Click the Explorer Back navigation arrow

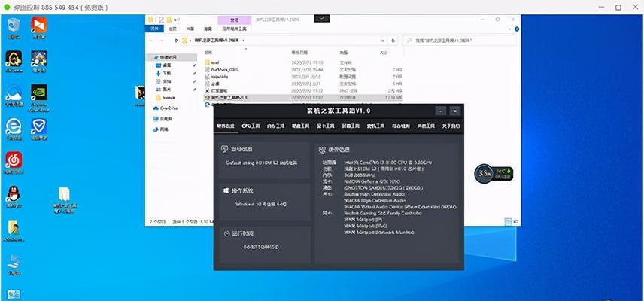(151, 41)
